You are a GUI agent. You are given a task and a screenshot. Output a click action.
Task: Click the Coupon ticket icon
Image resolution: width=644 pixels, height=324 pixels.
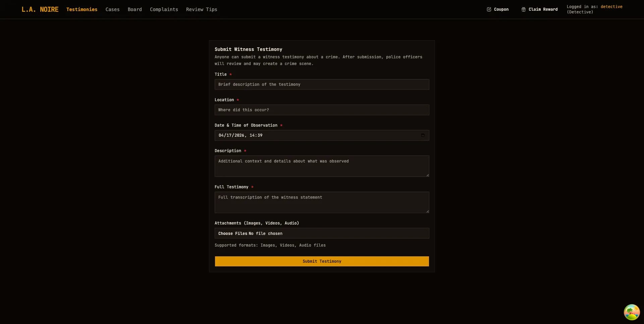coord(489,9)
